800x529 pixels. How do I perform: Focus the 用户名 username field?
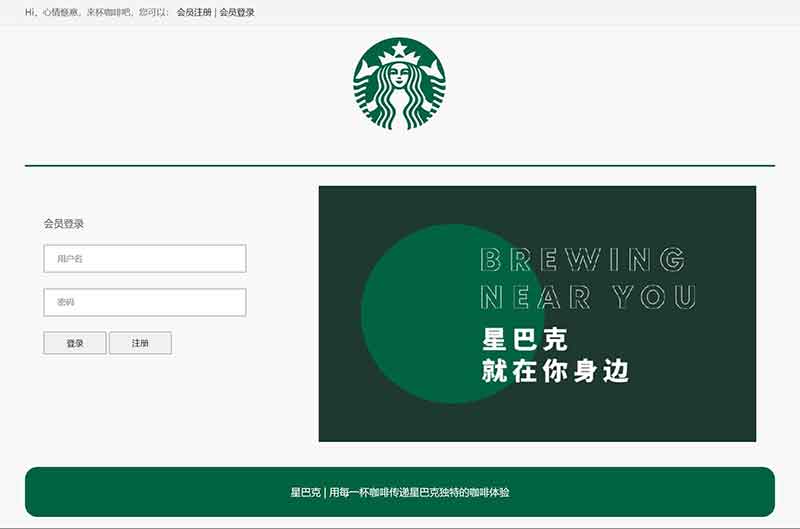click(145, 259)
